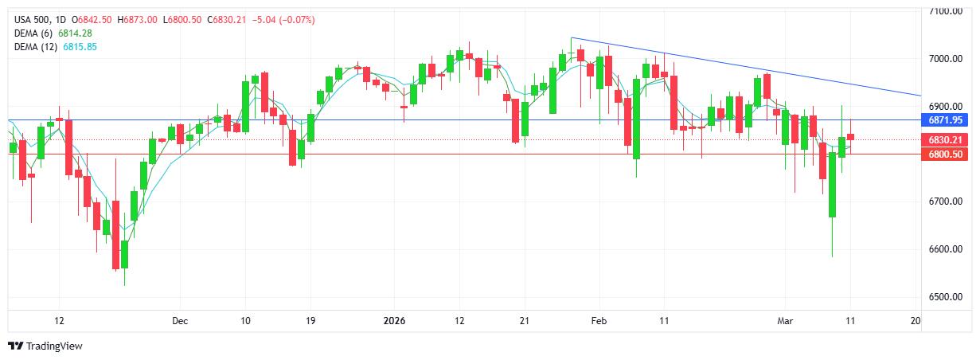Select the DEMA (6) indicator legend
This screenshot has height=360, width=980.
(34, 33)
